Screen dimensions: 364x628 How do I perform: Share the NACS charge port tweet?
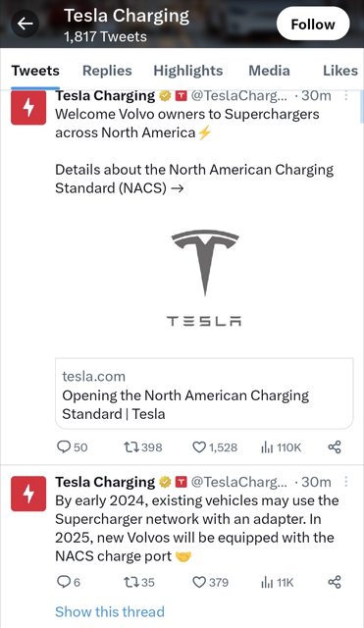(x=335, y=582)
